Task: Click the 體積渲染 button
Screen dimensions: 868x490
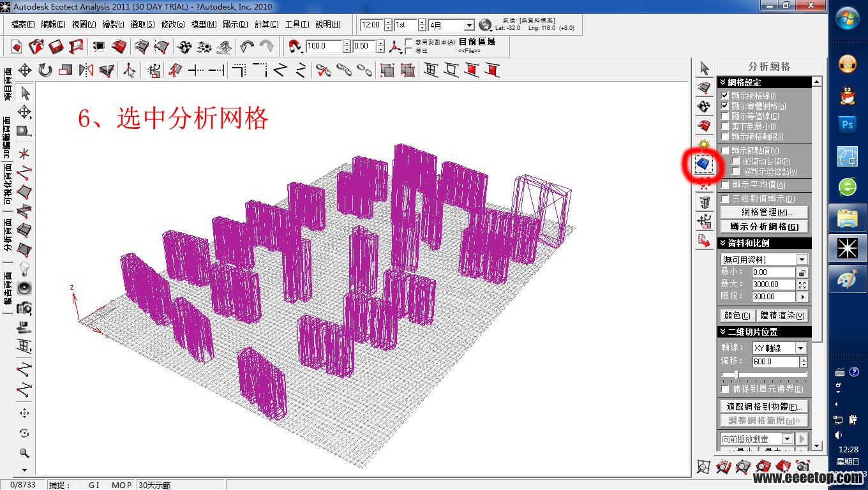Action: tap(783, 315)
